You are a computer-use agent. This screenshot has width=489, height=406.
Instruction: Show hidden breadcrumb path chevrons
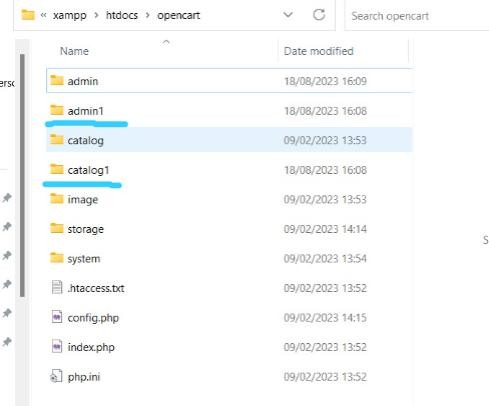coord(43,15)
